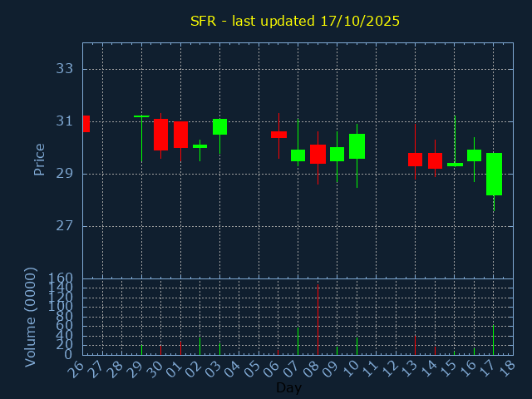This screenshot has height=399, width=532.
Task: Select the small red candlestick on day 06
Action: (x=278, y=134)
